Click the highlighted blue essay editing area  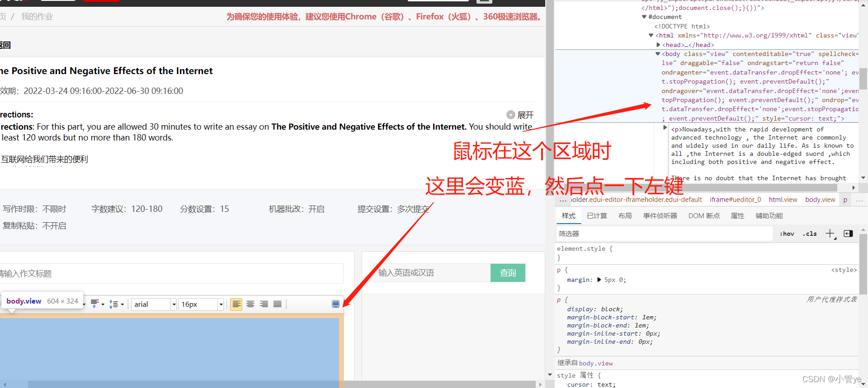tap(169, 350)
